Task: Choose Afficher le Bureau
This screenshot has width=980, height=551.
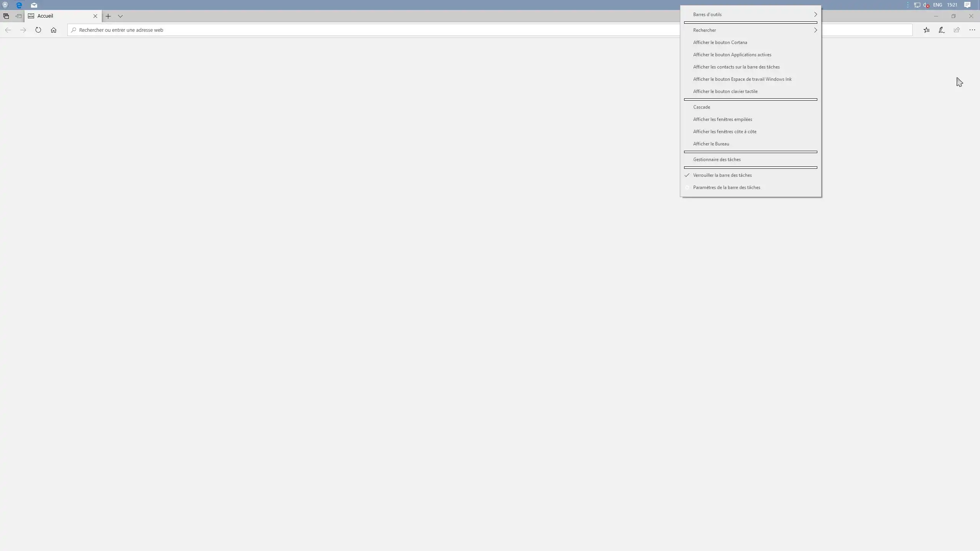Action: pyautogui.click(x=711, y=144)
